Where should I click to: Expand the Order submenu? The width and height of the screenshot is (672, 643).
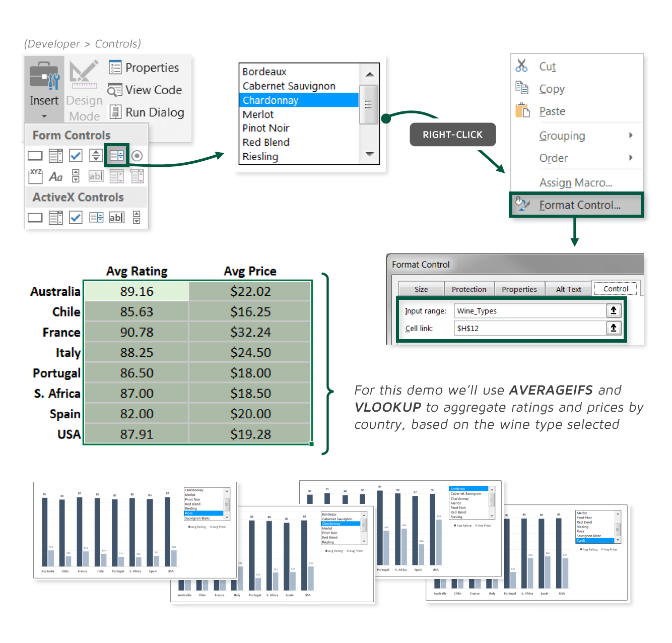(554, 158)
